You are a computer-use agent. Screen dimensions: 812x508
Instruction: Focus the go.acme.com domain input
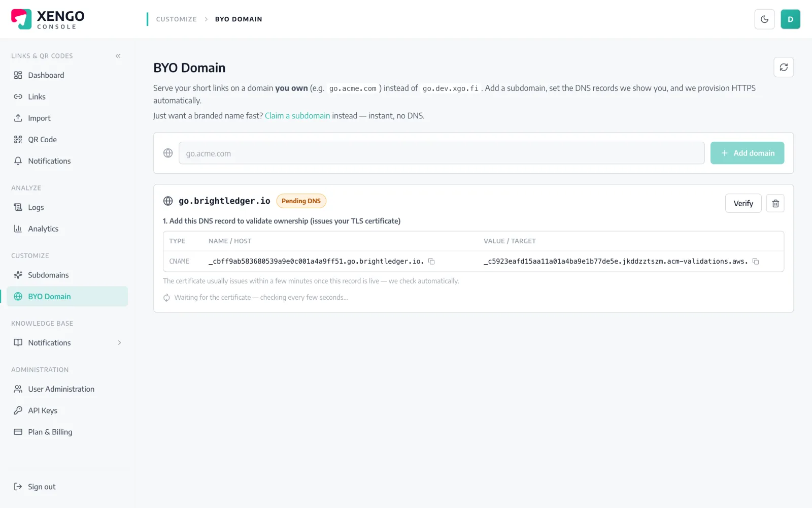click(442, 153)
